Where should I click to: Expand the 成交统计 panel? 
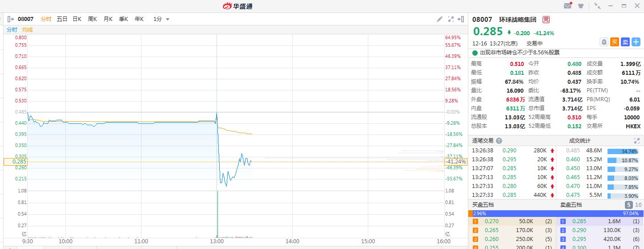pyautogui.click(x=636, y=141)
